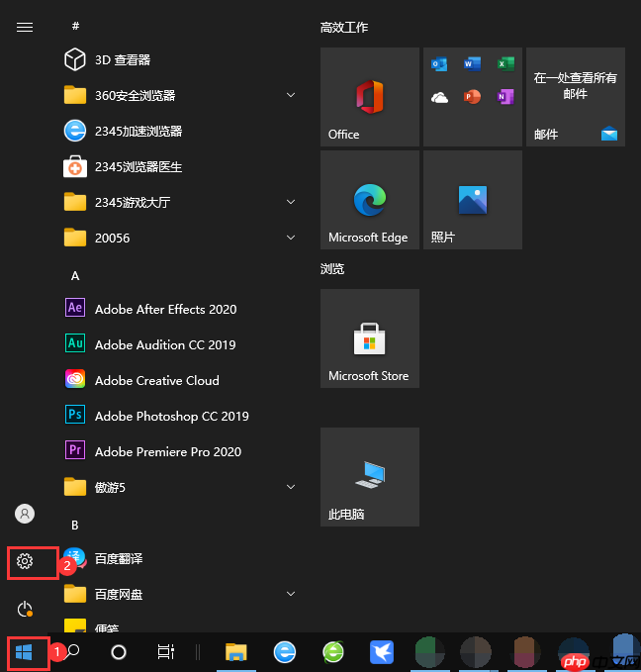Click the A alphabet group header
Screen dimensions: 641x672
coord(75,275)
